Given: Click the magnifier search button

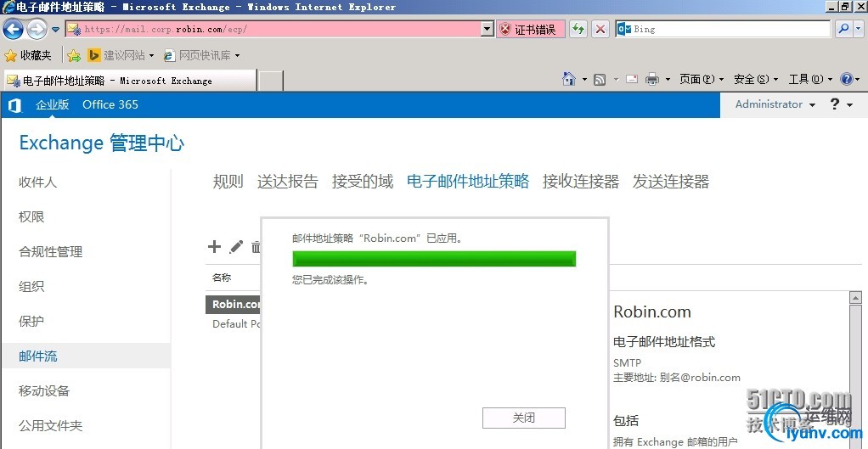Looking at the screenshot, I should click(843, 30).
